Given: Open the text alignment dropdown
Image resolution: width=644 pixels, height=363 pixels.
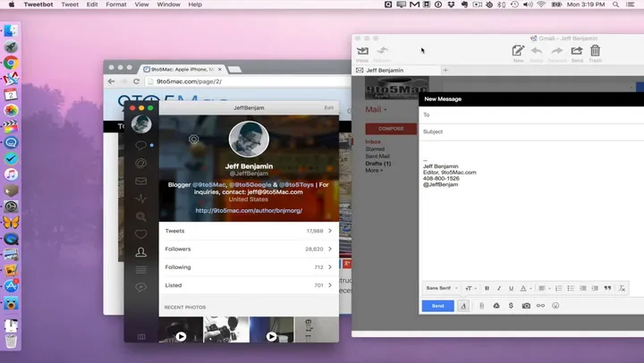Looking at the screenshot, I should (x=544, y=288).
